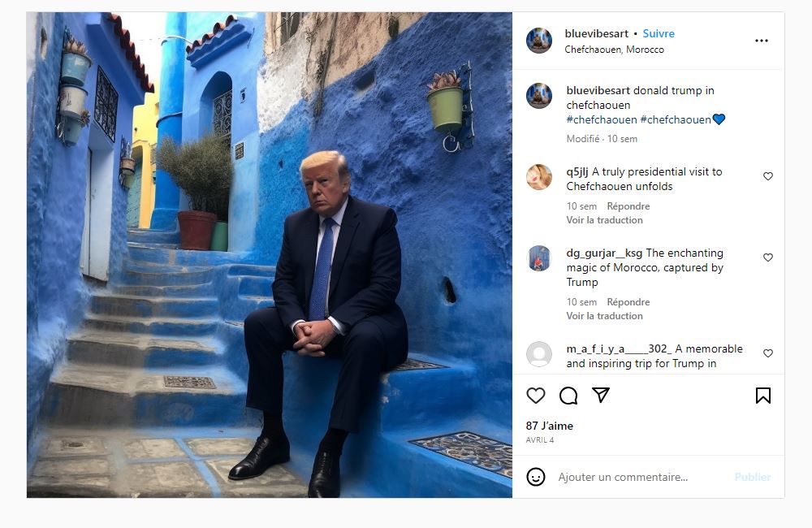Like m_a_f_i_y_a____302_'s comment heart
This screenshot has height=528, width=812.
(768, 353)
